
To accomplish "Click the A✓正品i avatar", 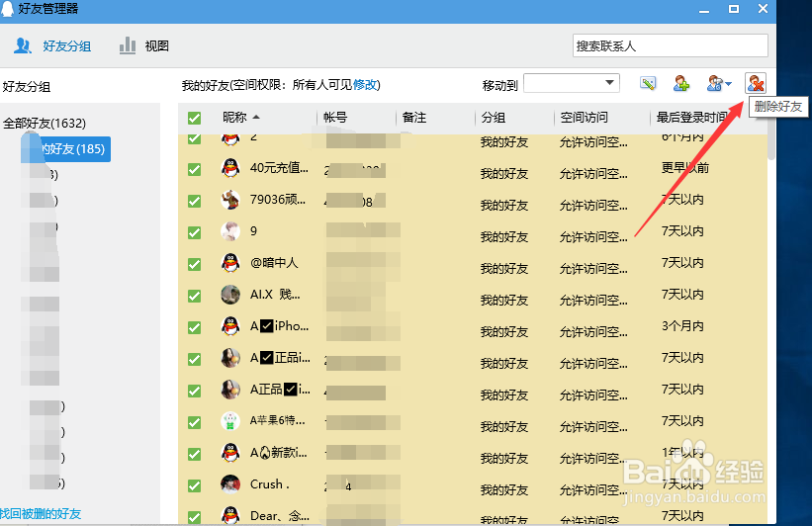I will 229,358.
